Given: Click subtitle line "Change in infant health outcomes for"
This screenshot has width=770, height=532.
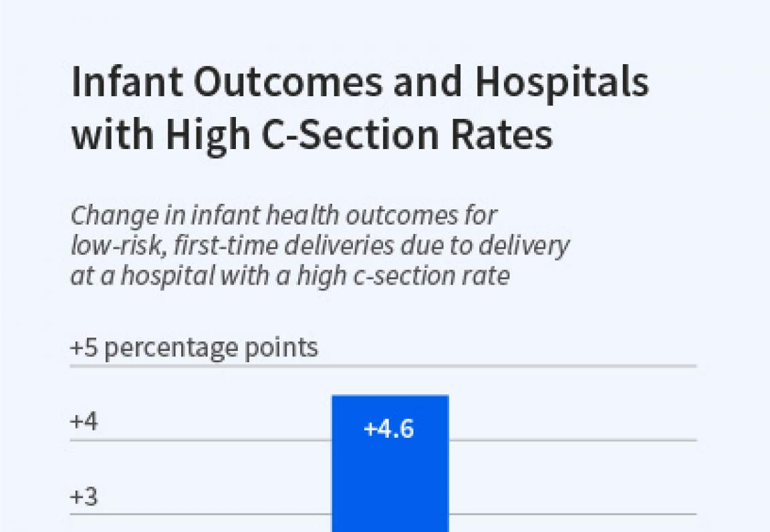Looking at the screenshot, I should [x=284, y=216].
